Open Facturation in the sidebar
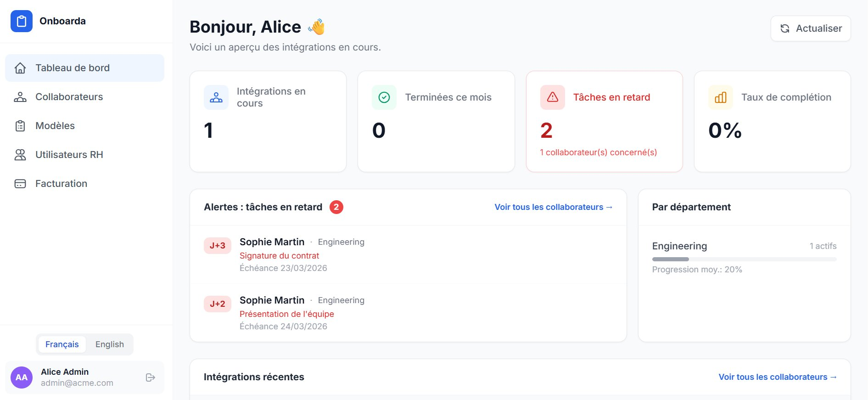The height and width of the screenshot is (400, 868). [84, 184]
